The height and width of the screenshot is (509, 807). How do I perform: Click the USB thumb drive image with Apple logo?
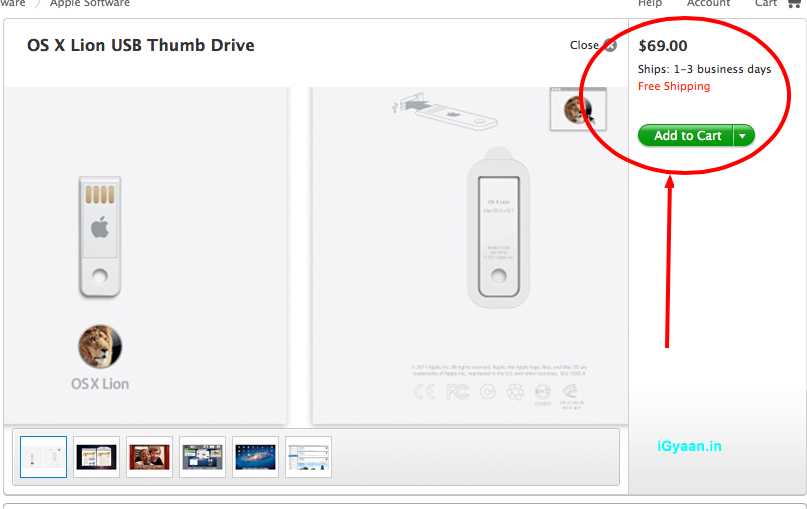click(100, 237)
